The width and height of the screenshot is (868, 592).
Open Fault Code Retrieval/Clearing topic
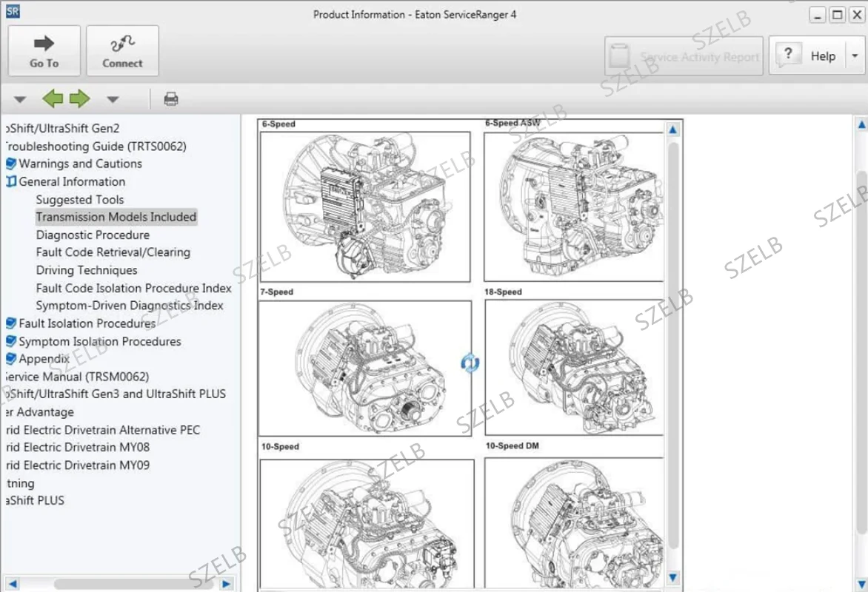coord(113,252)
